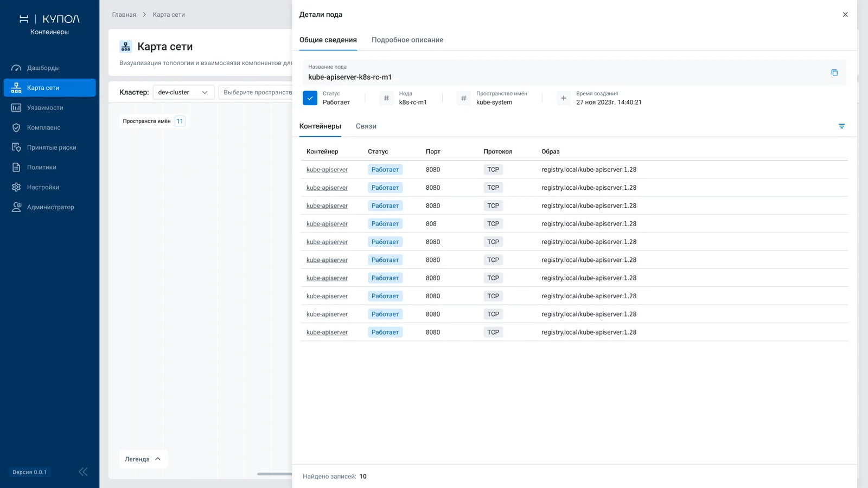Click the Accepted Risks document icon
This screenshot has height=488, width=868.
point(16,147)
